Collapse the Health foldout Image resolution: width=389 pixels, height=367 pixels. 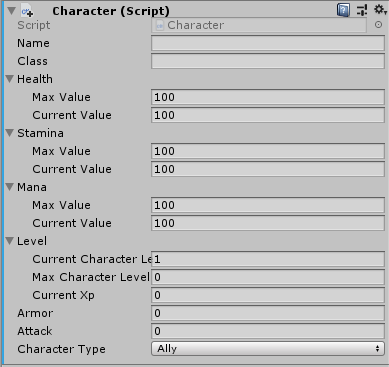pyautogui.click(x=10, y=79)
